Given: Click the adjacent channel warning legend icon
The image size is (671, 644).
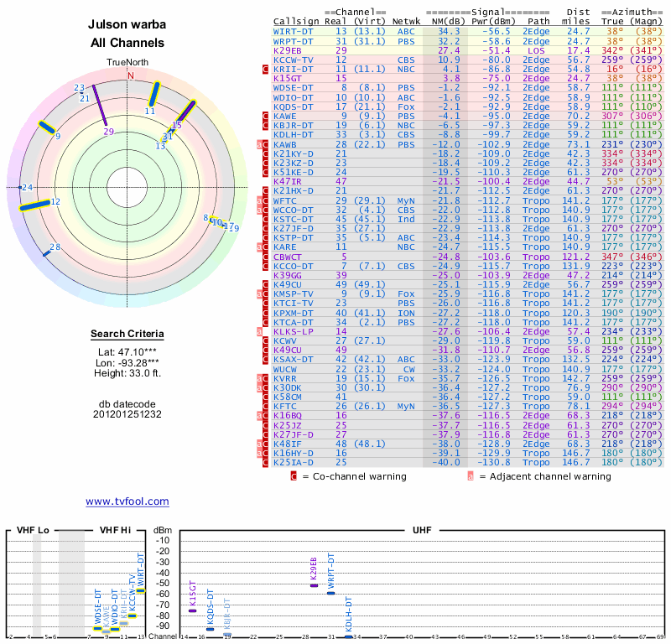Looking at the screenshot, I should [x=471, y=476].
